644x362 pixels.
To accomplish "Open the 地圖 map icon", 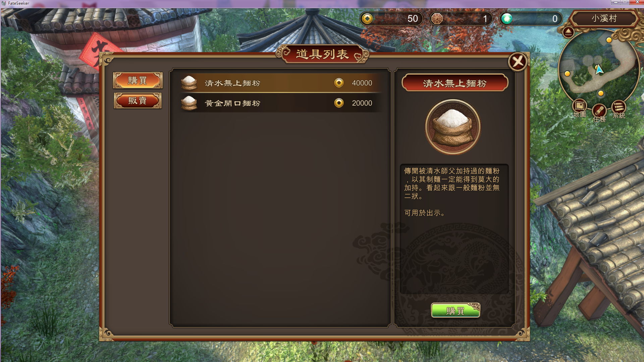I will (579, 107).
